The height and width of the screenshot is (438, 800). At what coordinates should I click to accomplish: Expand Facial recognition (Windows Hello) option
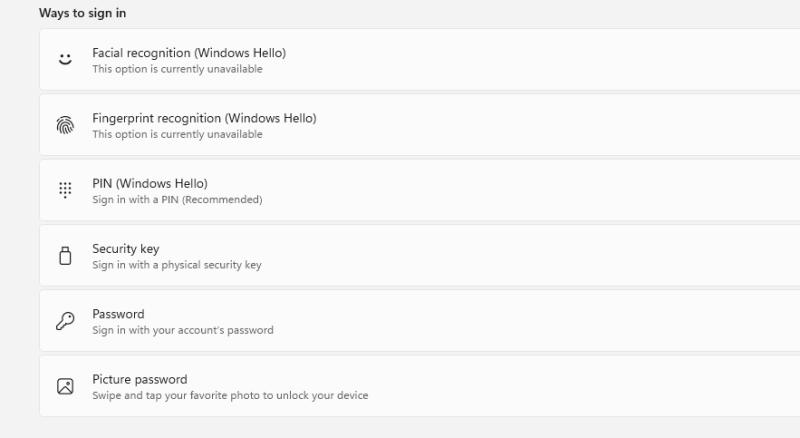[189, 53]
